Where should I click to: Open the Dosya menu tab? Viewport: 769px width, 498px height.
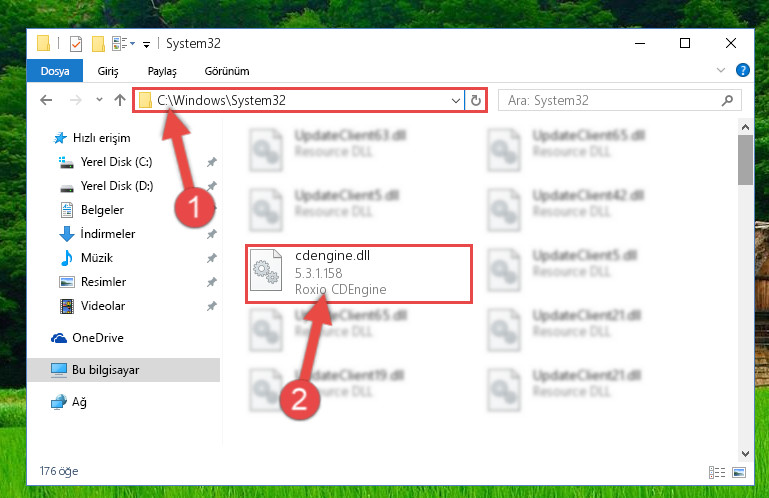click(x=55, y=71)
